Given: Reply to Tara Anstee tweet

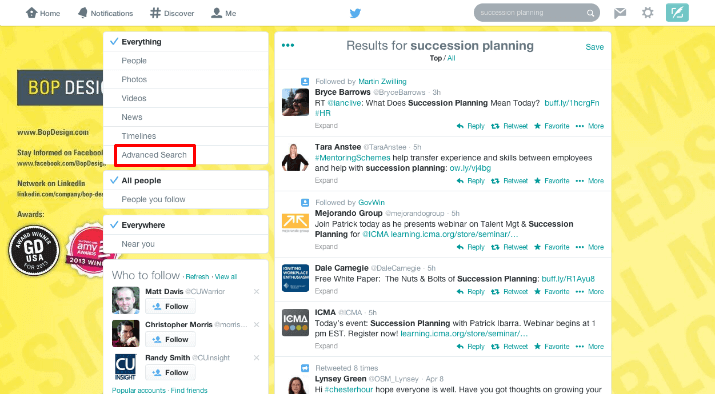Looking at the screenshot, I should 471,181.
